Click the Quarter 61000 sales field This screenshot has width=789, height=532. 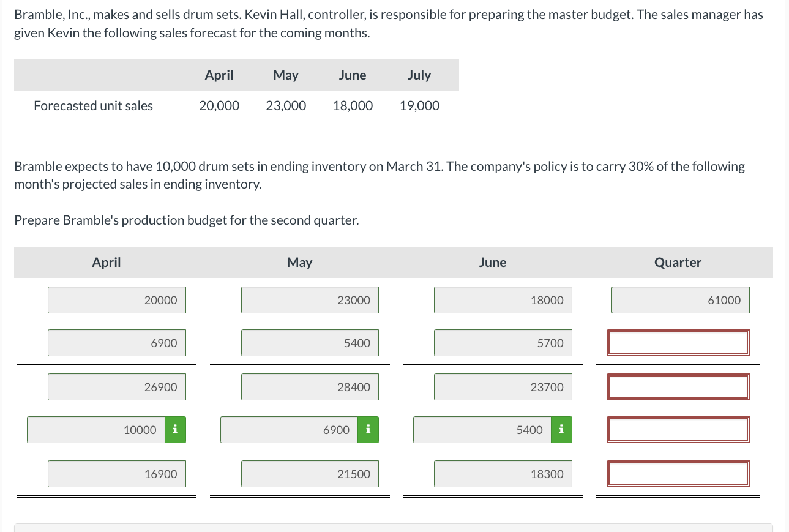(x=681, y=300)
